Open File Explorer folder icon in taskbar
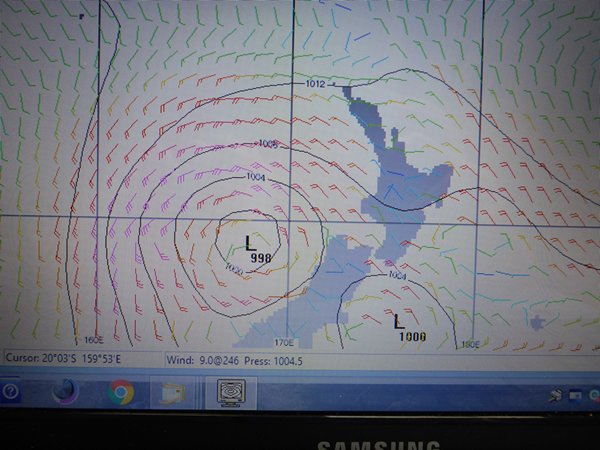The image size is (600, 450). [x=176, y=393]
